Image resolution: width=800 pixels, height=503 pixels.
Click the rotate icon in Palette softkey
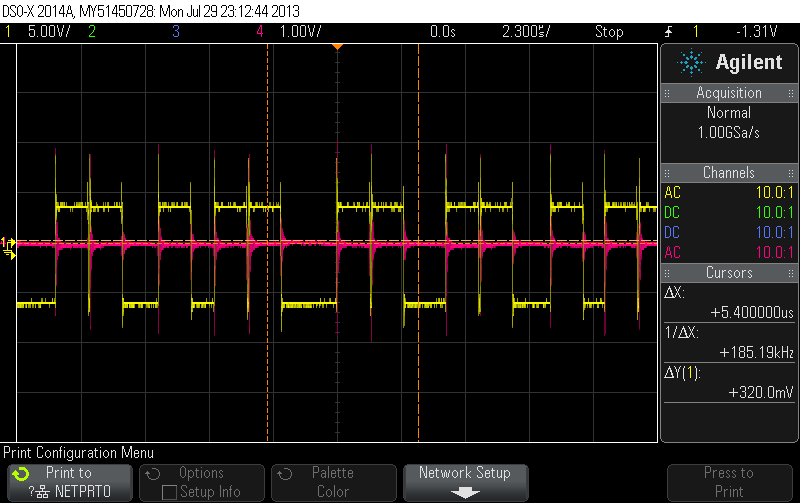click(285, 474)
